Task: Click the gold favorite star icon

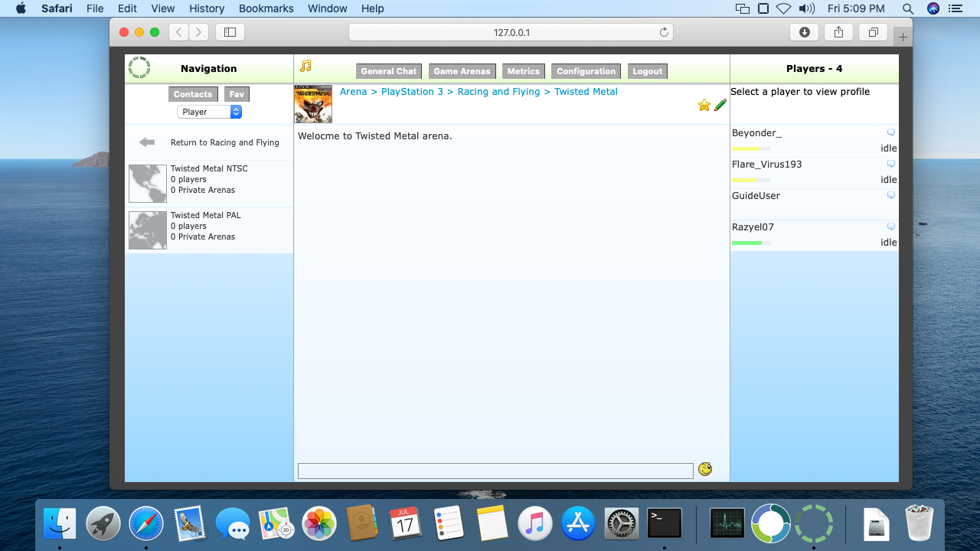Action: [704, 106]
